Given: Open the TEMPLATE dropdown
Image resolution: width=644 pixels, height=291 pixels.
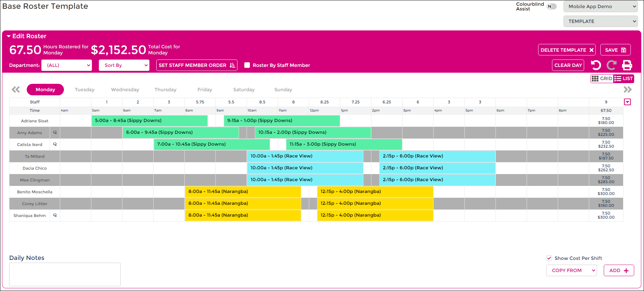Looking at the screenshot, I should pyautogui.click(x=600, y=21).
